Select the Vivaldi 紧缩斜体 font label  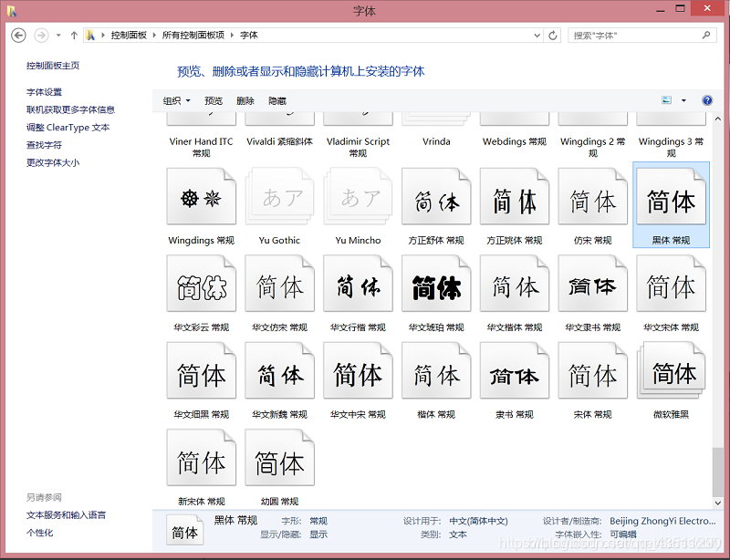coord(279,141)
